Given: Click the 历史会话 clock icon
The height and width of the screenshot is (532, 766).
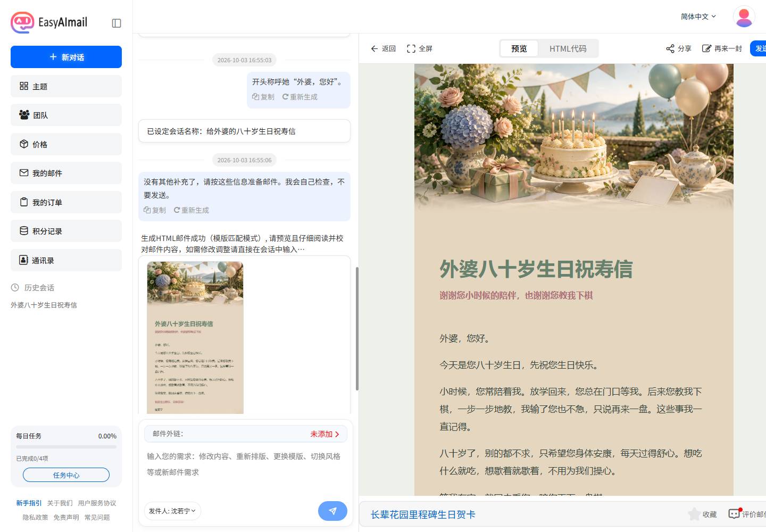Looking at the screenshot, I should (x=15, y=287).
